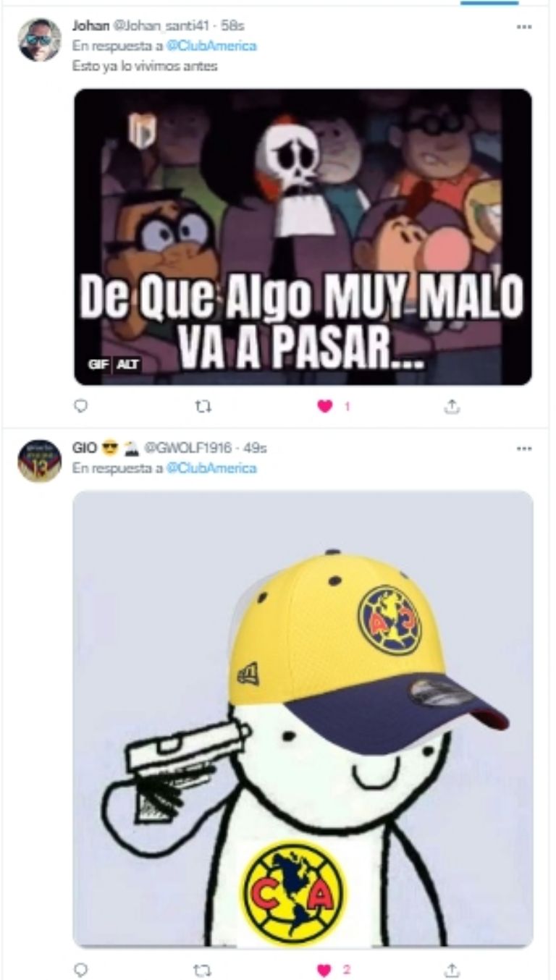Open Johan's profile picture
Image resolution: width=556 pixels, height=980 pixels.
tap(39, 40)
